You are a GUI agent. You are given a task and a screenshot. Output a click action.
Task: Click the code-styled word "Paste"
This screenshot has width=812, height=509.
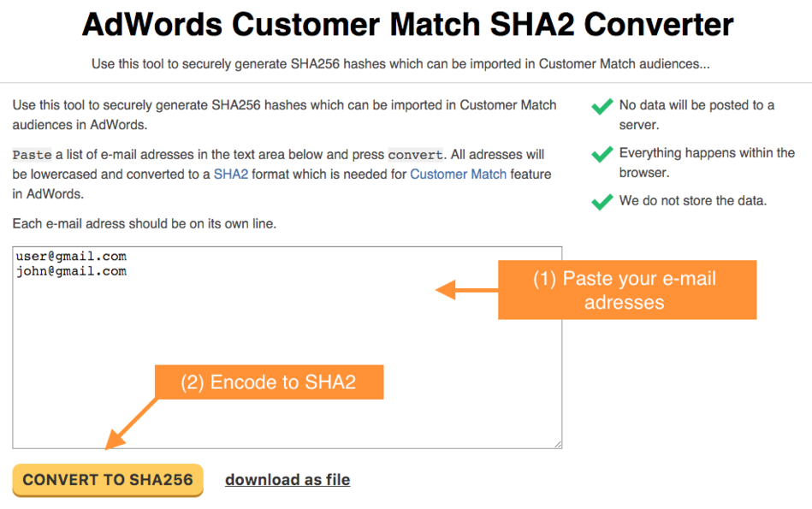click(32, 155)
